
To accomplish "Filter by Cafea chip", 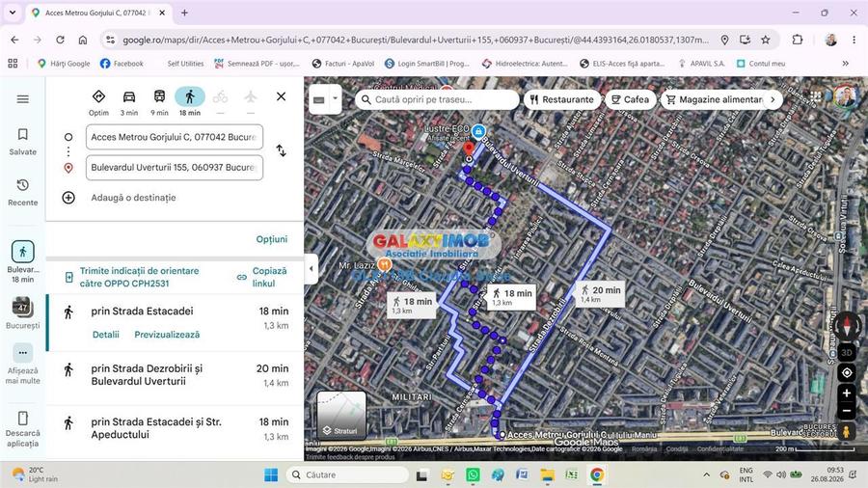I will (630, 99).
